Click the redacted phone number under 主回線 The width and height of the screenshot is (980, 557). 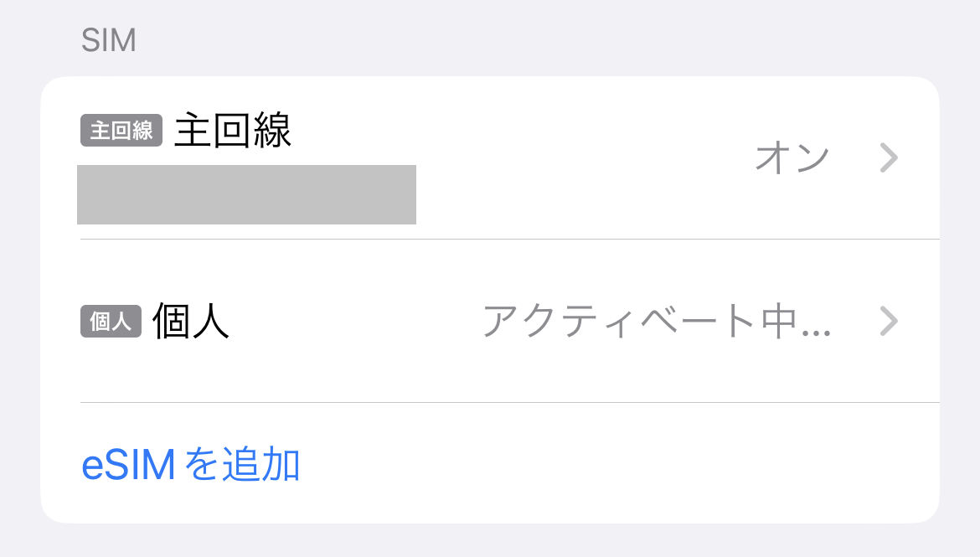click(246, 195)
